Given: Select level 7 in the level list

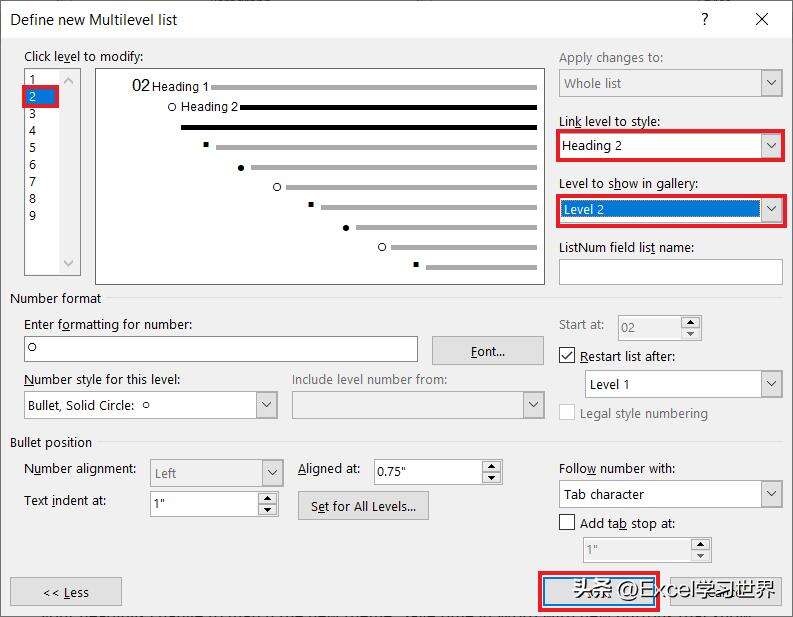Looking at the screenshot, I should (32, 182).
